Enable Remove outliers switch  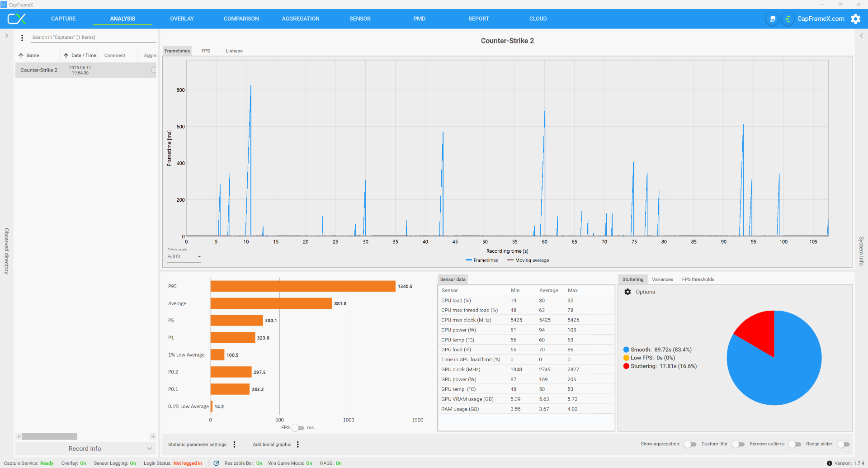tap(795, 444)
